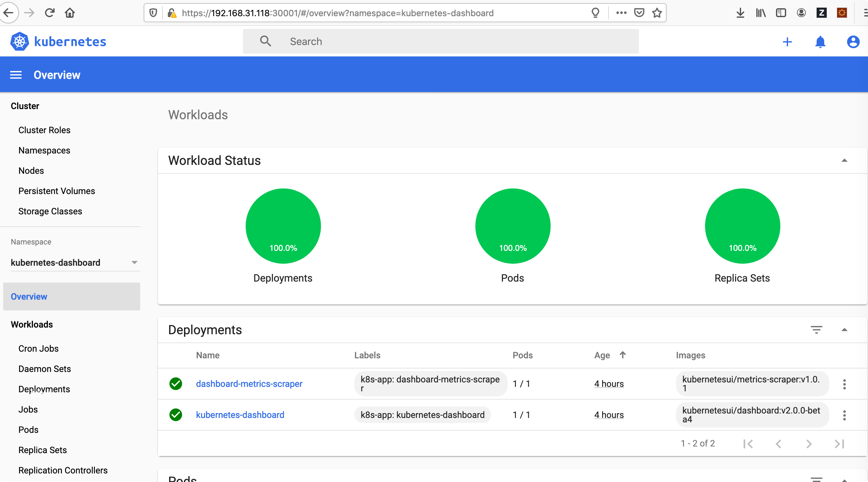Toggle the hamburger navigation menu
Image resolution: width=868 pixels, height=482 pixels.
pyautogui.click(x=16, y=75)
